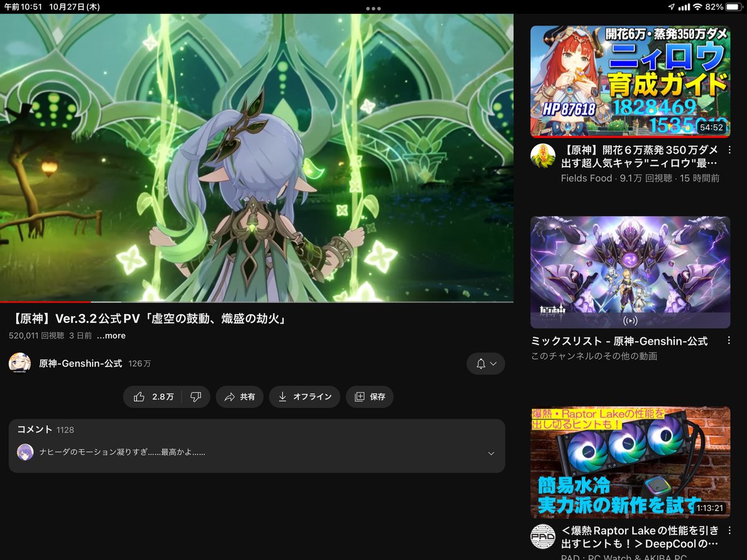The height and width of the screenshot is (560, 747).
Task: Open the ニィロウ育成ガイド video thumbnail
Action: click(x=630, y=82)
